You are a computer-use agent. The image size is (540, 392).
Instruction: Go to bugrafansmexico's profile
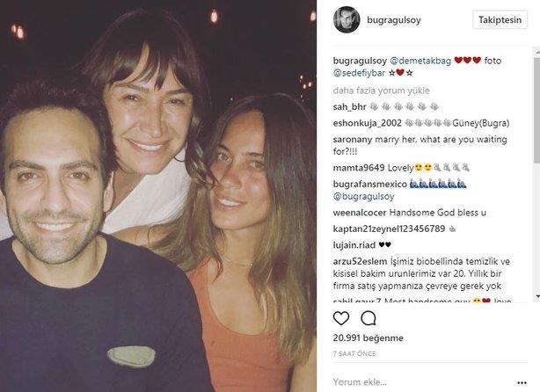click(x=370, y=184)
